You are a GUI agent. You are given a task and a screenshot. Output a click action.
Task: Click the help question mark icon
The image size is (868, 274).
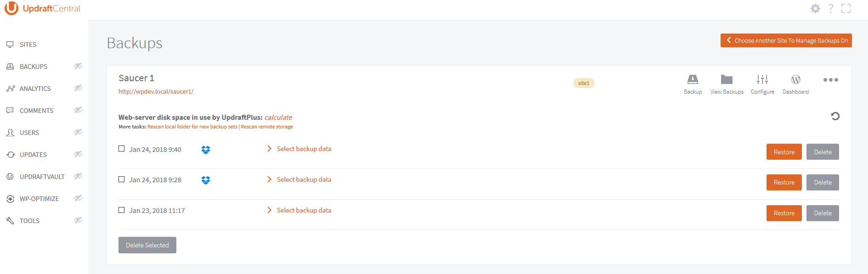831,8
